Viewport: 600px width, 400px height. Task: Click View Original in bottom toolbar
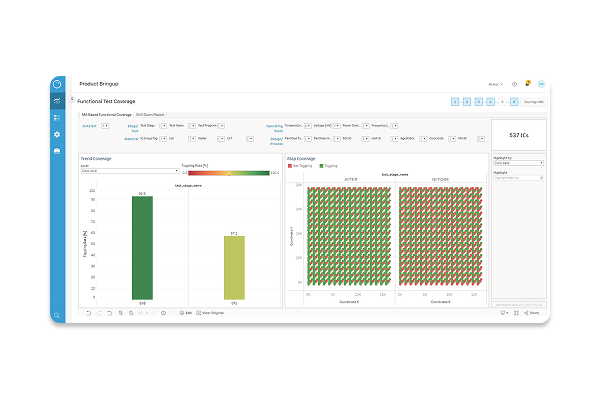pos(210,313)
